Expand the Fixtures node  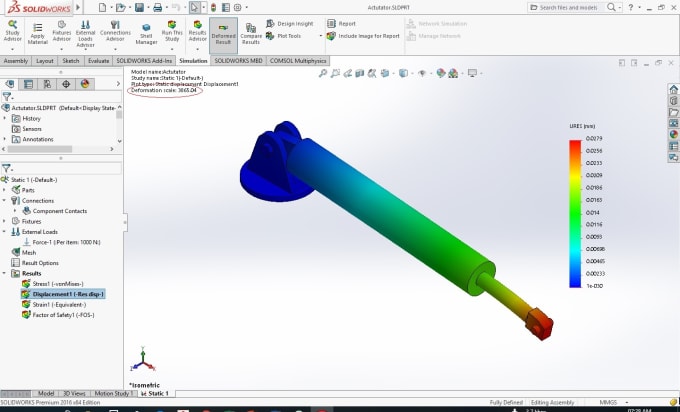[x=4, y=221]
